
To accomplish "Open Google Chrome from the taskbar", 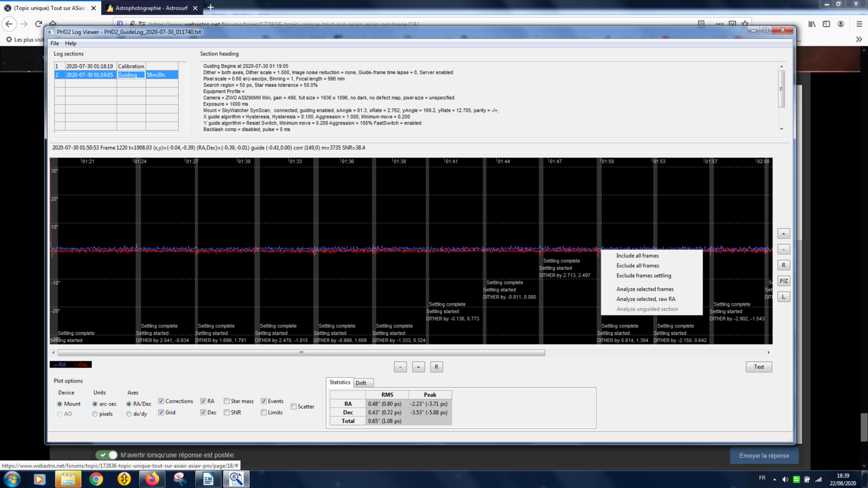I will point(96,479).
